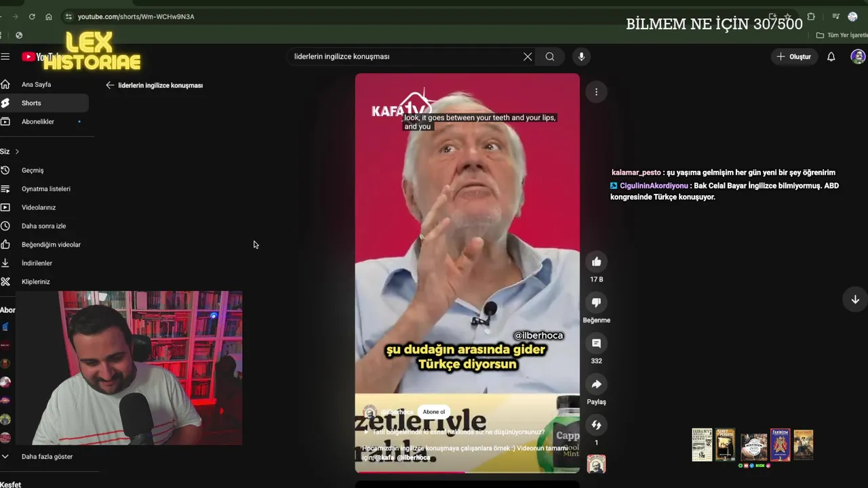Select Shorts in the sidebar
The height and width of the screenshot is (488, 868).
click(x=44, y=103)
